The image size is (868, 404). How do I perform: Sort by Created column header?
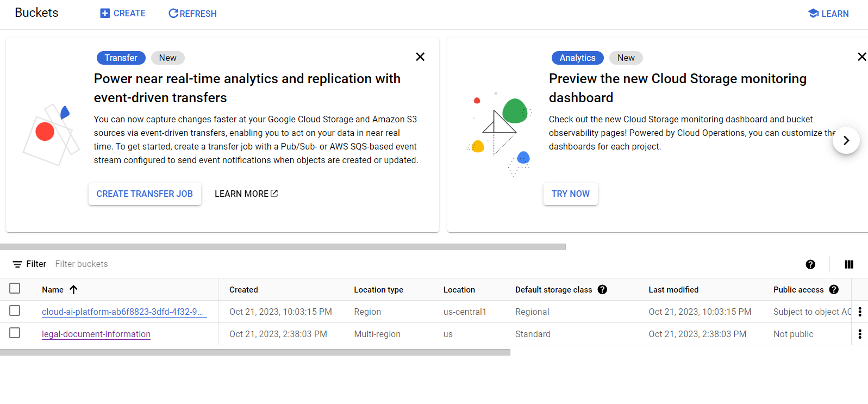tap(243, 290)
